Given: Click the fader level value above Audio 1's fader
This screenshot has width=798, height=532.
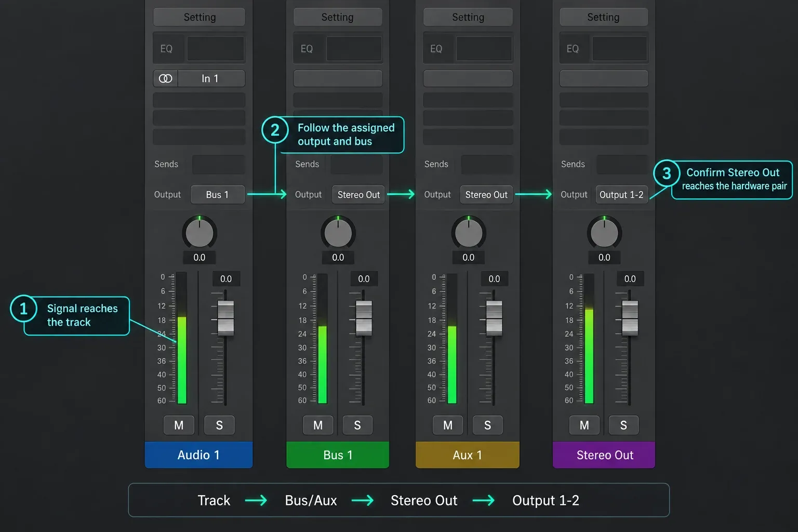Looking at the screenshot, I should click(x=226, y=279).
